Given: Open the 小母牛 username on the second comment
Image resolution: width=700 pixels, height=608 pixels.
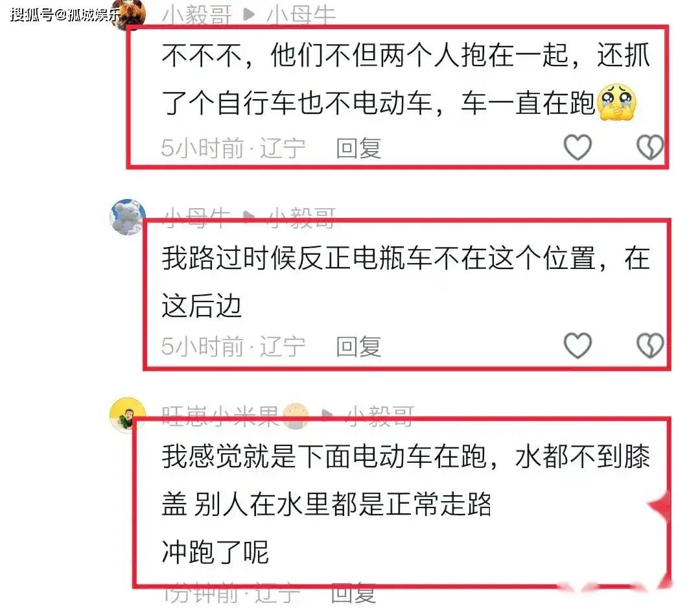Looking at the screenshot, I should tap(196, 218).
